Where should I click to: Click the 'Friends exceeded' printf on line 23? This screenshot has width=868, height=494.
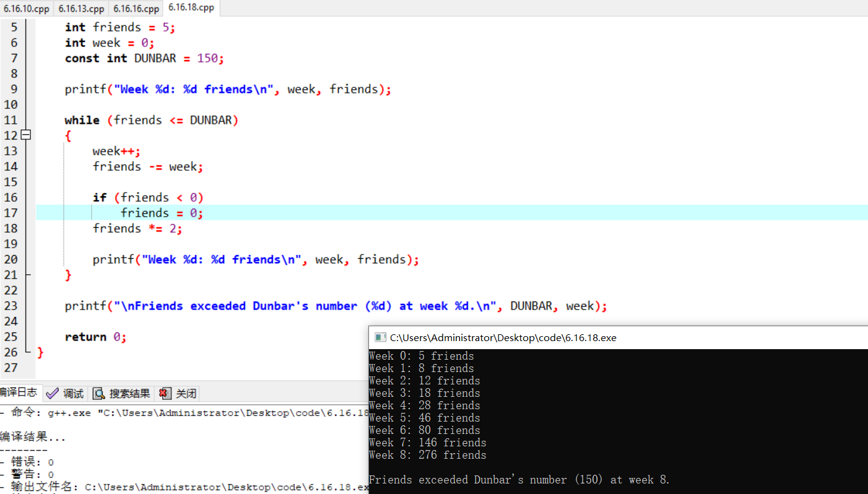(336, 306)
